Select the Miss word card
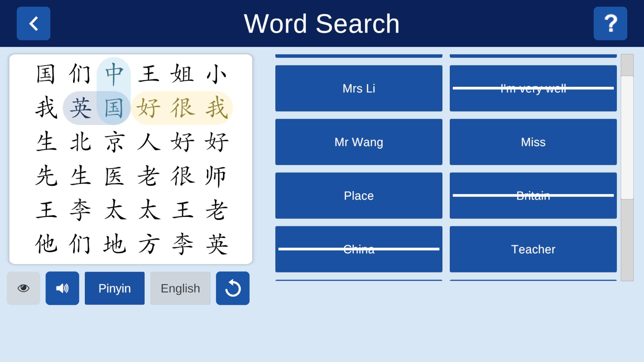The height and width of the screenshot is (362, 644). coord(533,142)
